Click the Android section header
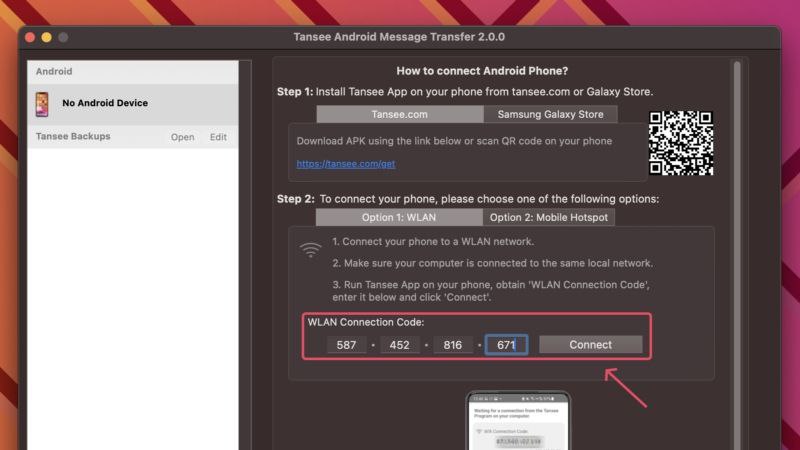 coord(133,72)
